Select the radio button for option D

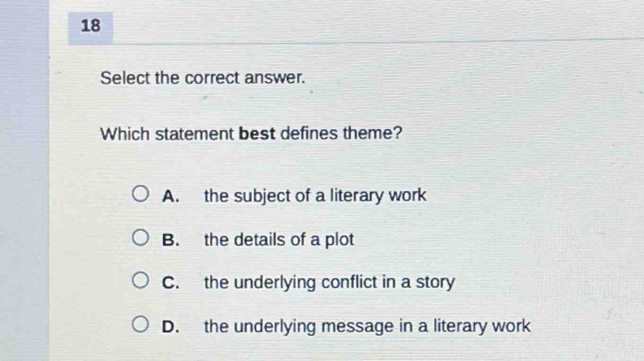pos(140,326)
